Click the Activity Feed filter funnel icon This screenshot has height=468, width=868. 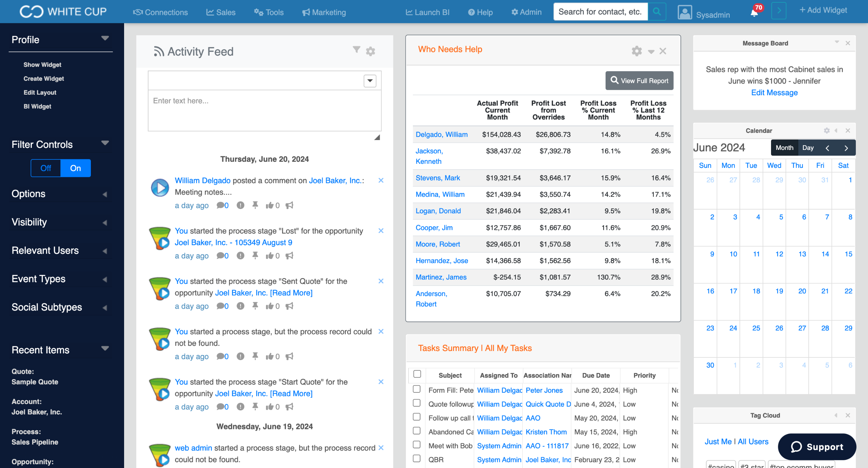click(356, 50)
